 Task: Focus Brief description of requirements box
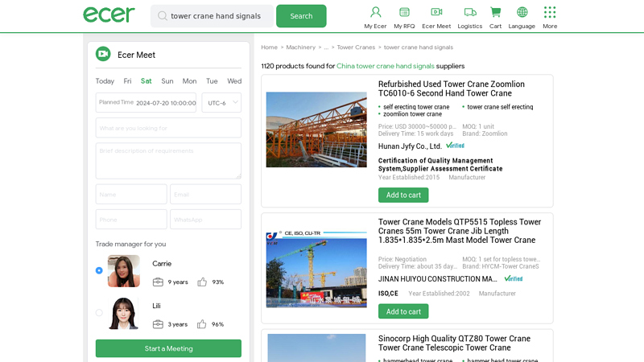168,161
